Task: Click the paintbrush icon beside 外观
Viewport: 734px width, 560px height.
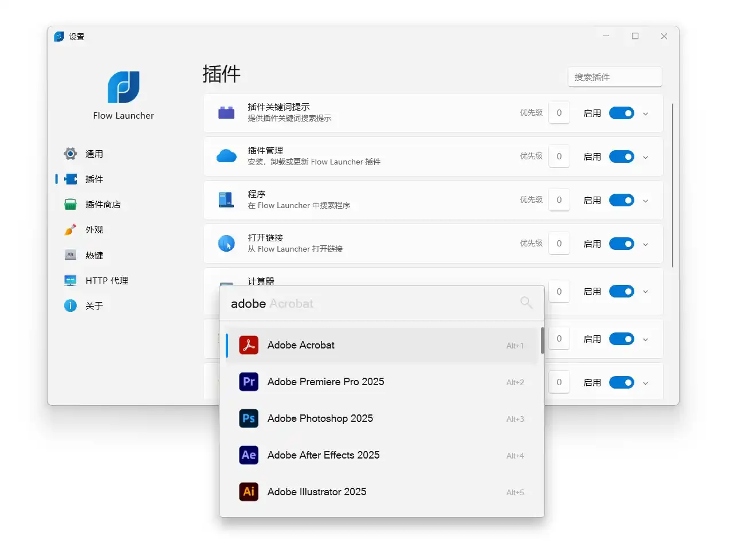Action: [x=70, y=229]
